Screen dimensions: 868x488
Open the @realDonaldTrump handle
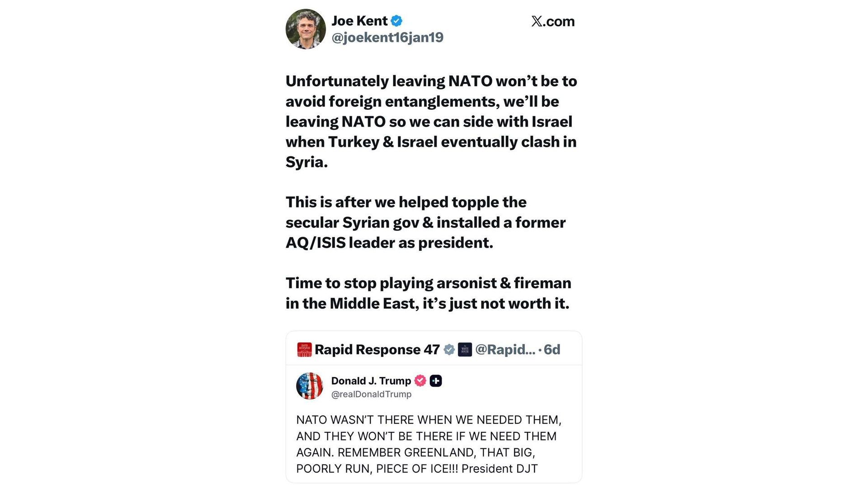point(371,394)
